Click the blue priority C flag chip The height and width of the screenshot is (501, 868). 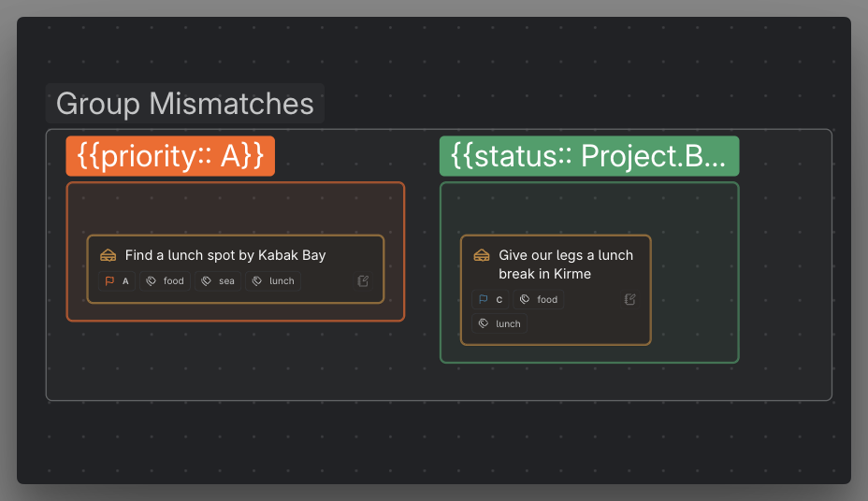(490, 299)
